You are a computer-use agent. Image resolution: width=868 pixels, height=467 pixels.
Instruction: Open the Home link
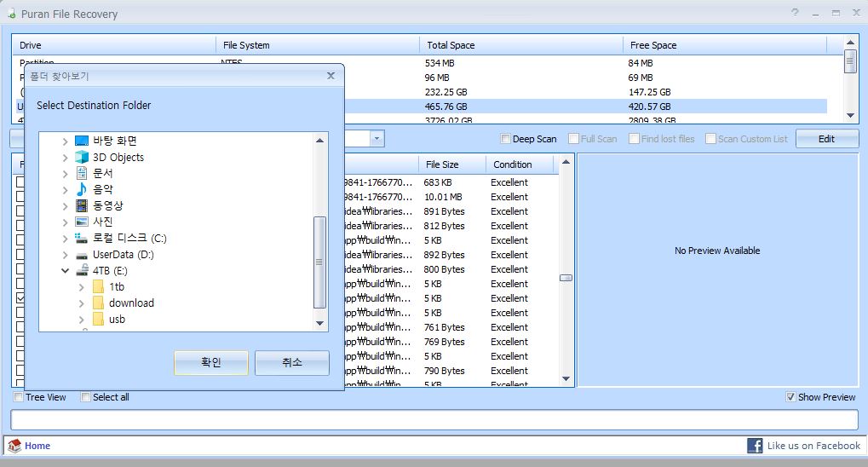[x=37, y=446]
